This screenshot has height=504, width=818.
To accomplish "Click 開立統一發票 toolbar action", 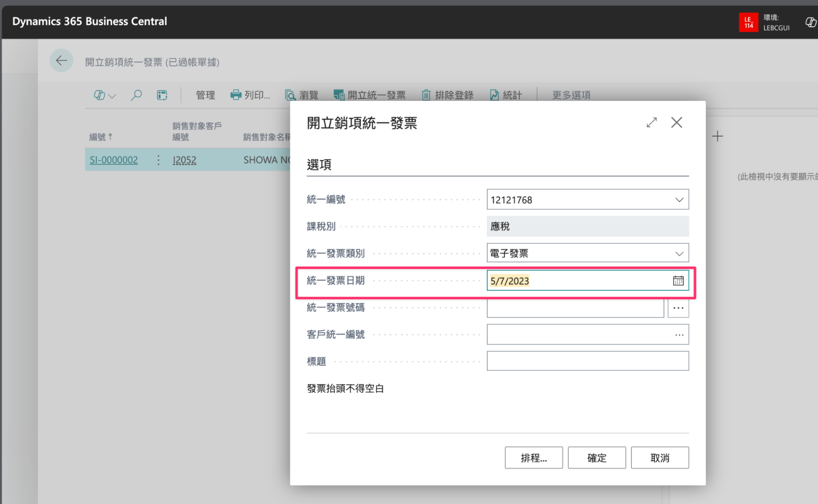I will pyautogui.click(x=370, y=95).
